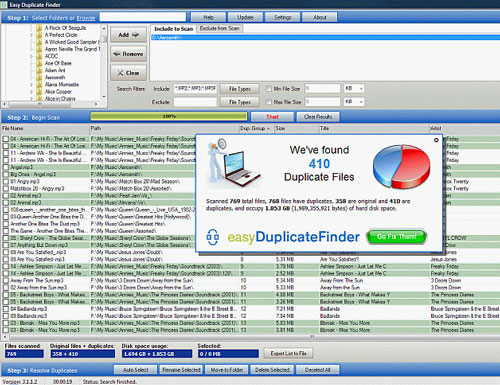
Task: Click the Browse link in Step 1
Action: tap(86, 18)
